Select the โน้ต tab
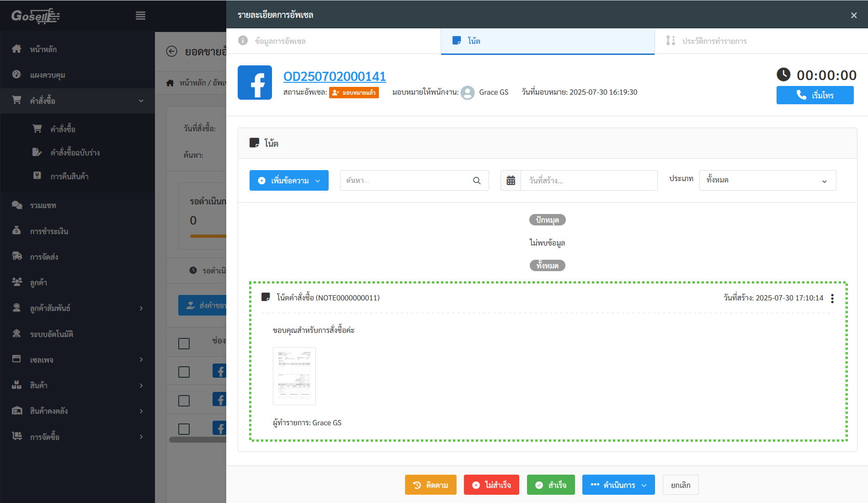 [548, 41]
